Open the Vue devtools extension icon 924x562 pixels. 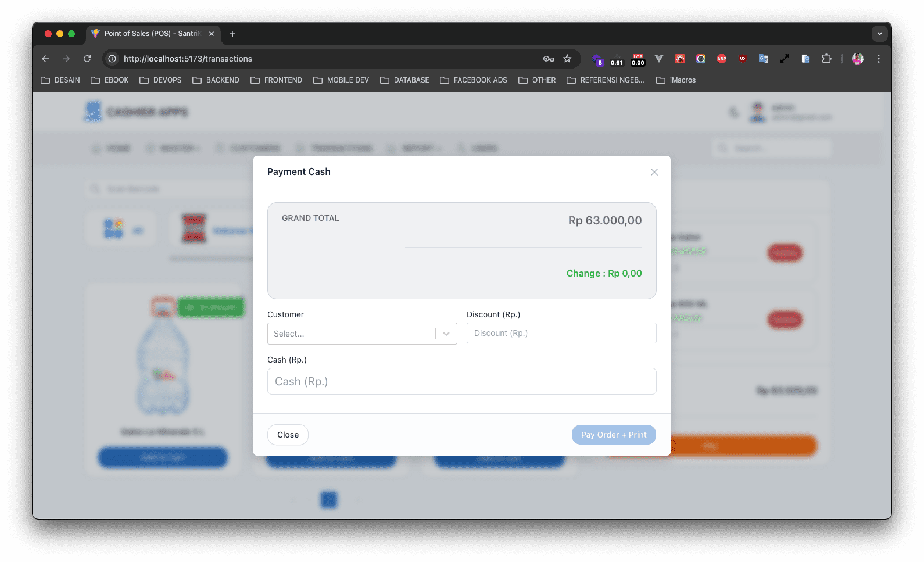(658, 59)
